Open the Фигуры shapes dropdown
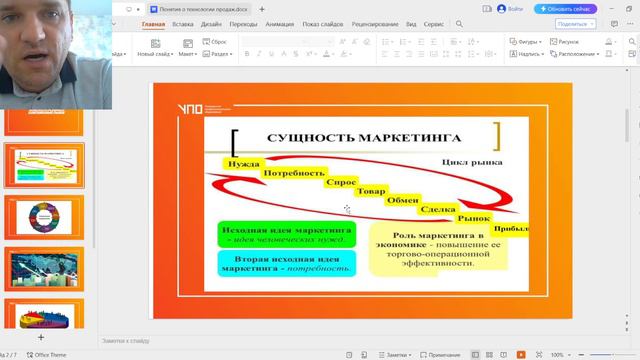The height and width of the screenshot is (360, 640). (525, 42)
